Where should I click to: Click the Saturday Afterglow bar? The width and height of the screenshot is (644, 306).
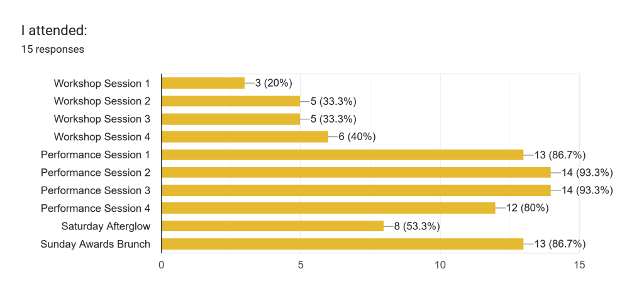[272, 226]
